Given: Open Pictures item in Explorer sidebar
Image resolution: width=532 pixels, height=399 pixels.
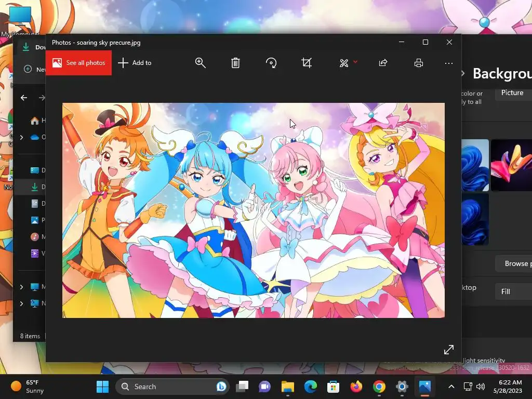Looking at the screenshot, I should point(35,220).
